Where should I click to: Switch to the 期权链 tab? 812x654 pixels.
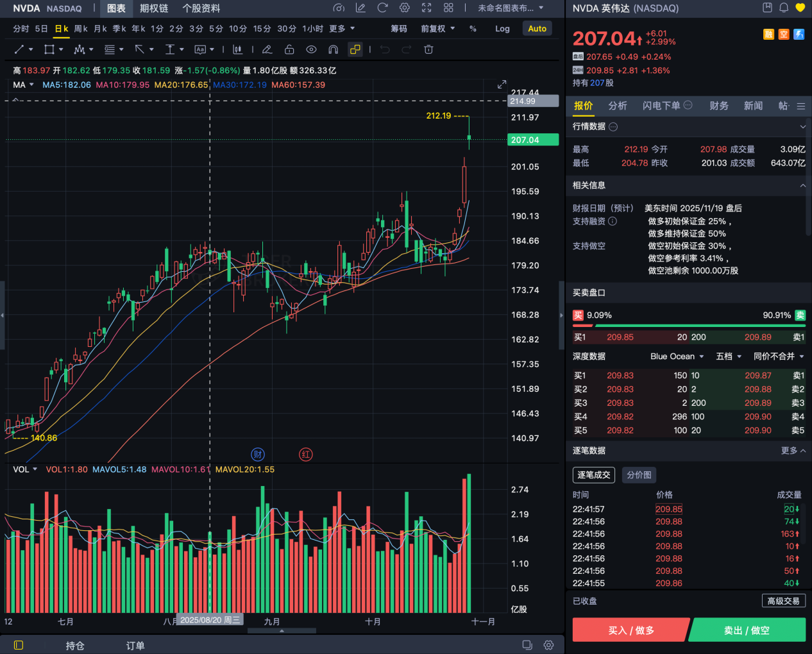coord(154,8)
